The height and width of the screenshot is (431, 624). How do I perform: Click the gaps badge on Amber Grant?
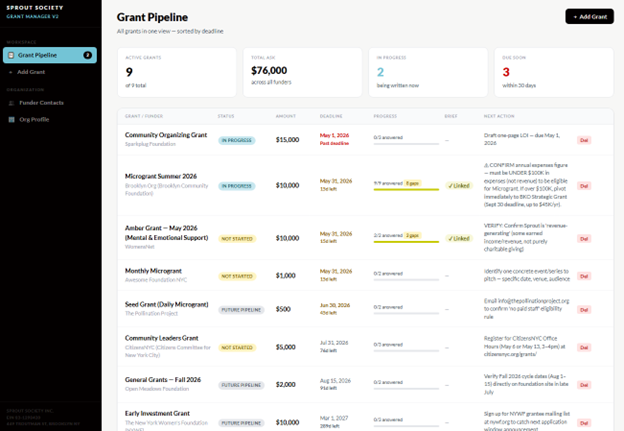412,236
